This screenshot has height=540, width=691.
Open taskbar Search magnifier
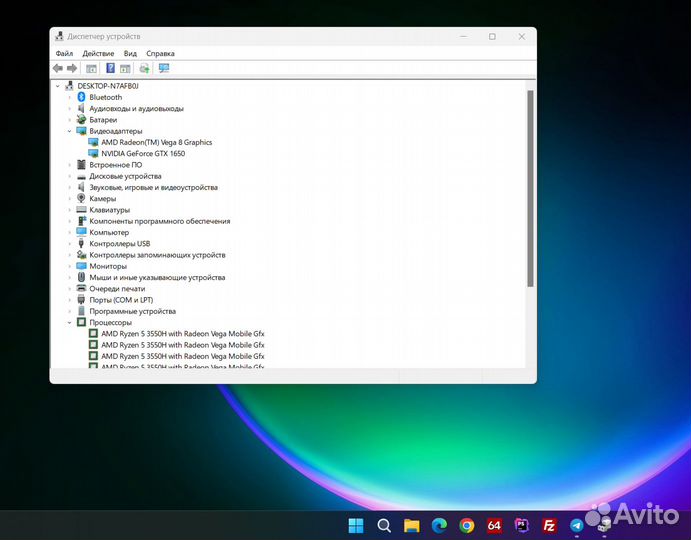tap(384, 525)
